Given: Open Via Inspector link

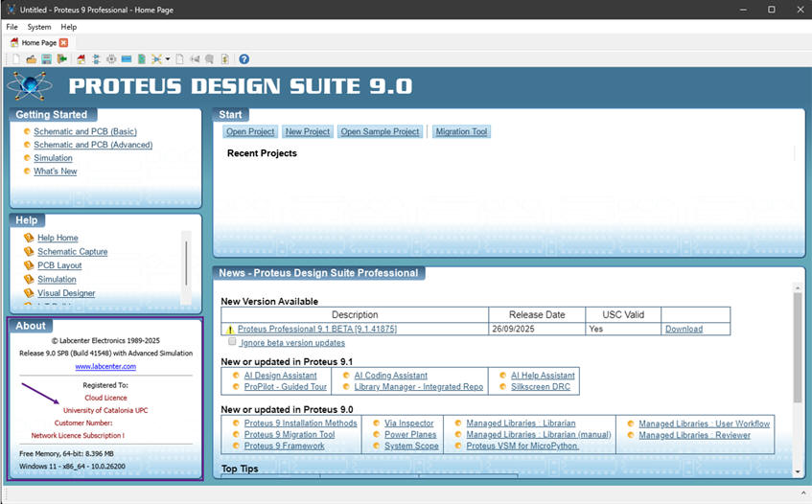Looking at the screenshot, I should [409, 424].
